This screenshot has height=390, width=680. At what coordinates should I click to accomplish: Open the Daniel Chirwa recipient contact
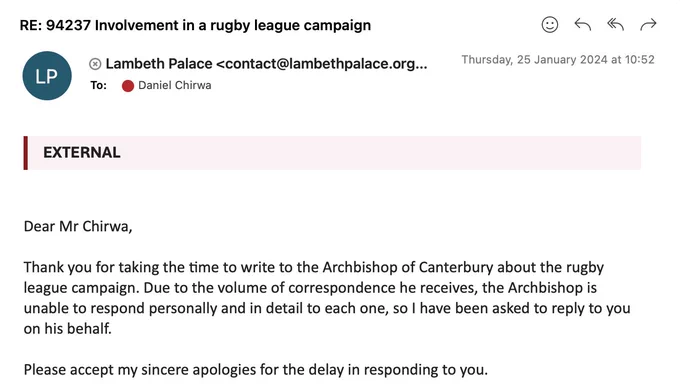(174, 85)
